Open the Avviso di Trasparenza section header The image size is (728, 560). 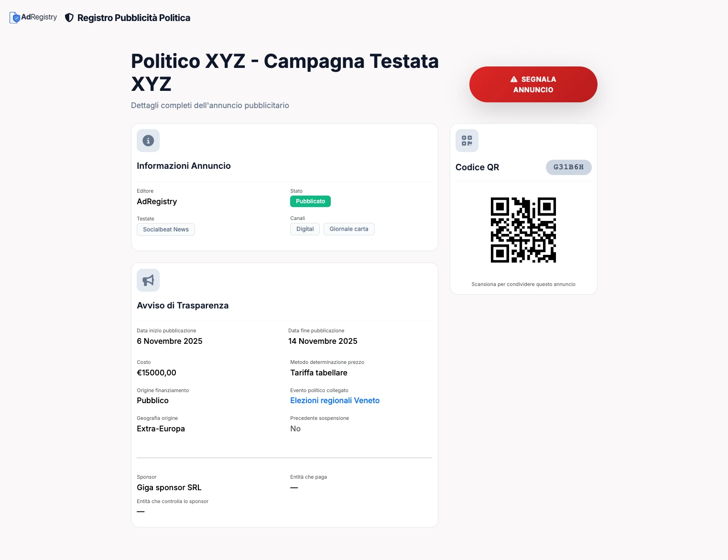[183, 306]
